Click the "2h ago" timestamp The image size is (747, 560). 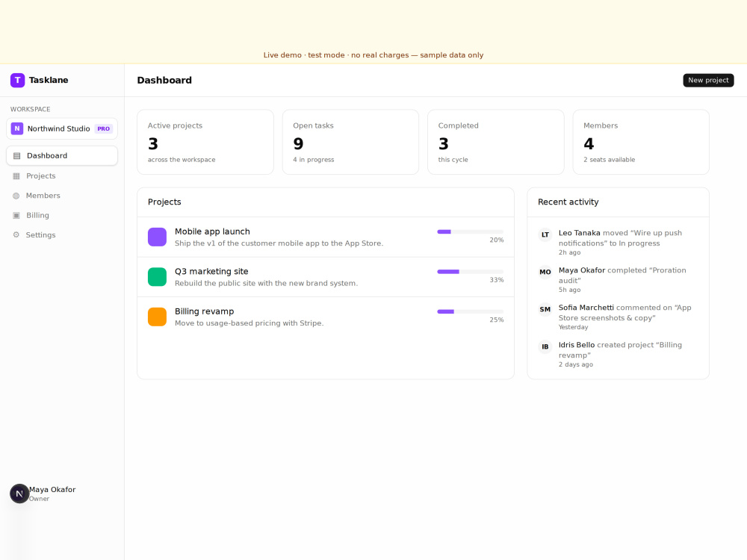point(569,252)
